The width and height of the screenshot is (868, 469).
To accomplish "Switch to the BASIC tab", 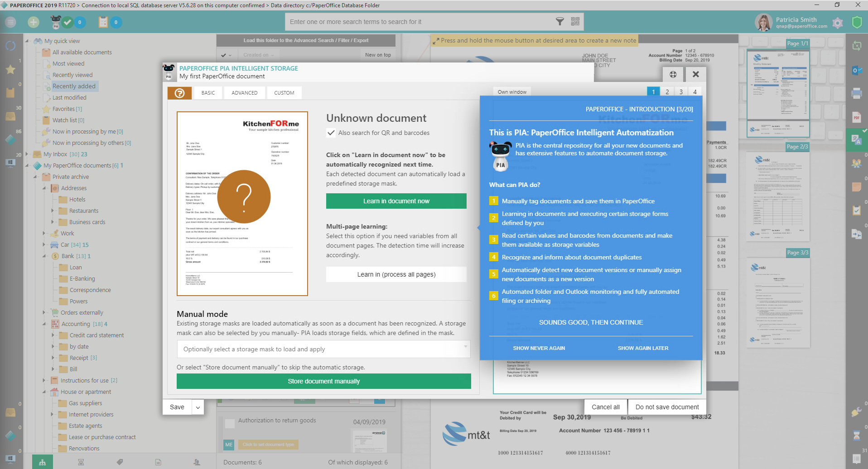I will [208, 93].
